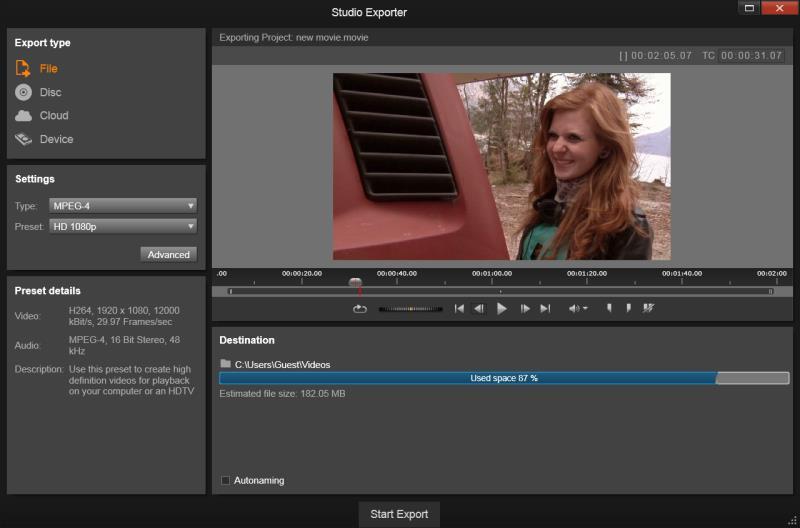Jump to the start of the clip
Screen dimensions: 800x528
coord(459,309)
